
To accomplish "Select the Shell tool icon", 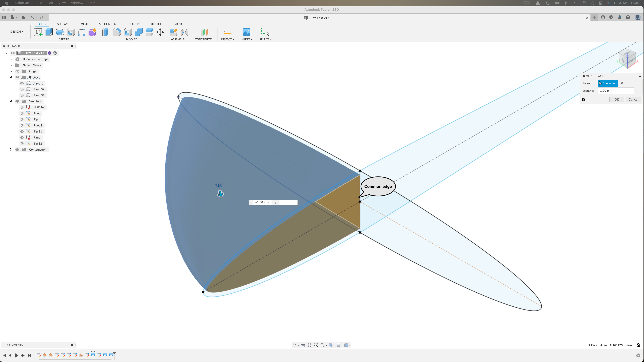I will (128, 32).
